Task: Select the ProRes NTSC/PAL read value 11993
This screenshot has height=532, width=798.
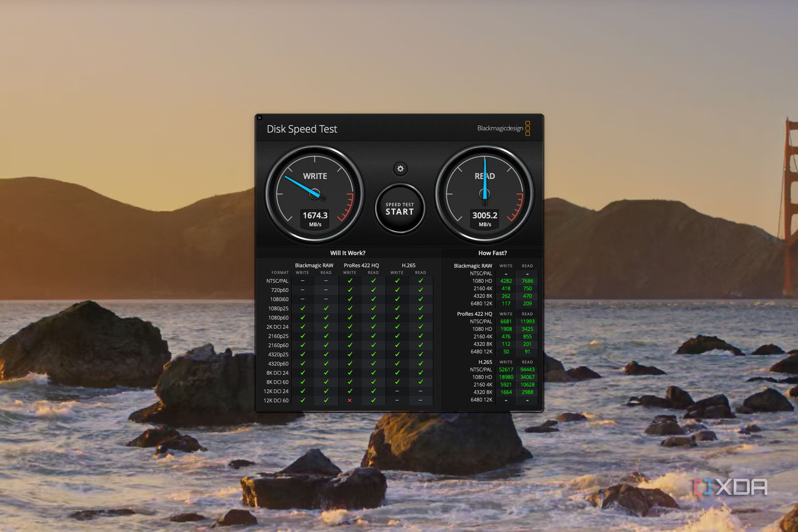Action: [x=527, y=322]
